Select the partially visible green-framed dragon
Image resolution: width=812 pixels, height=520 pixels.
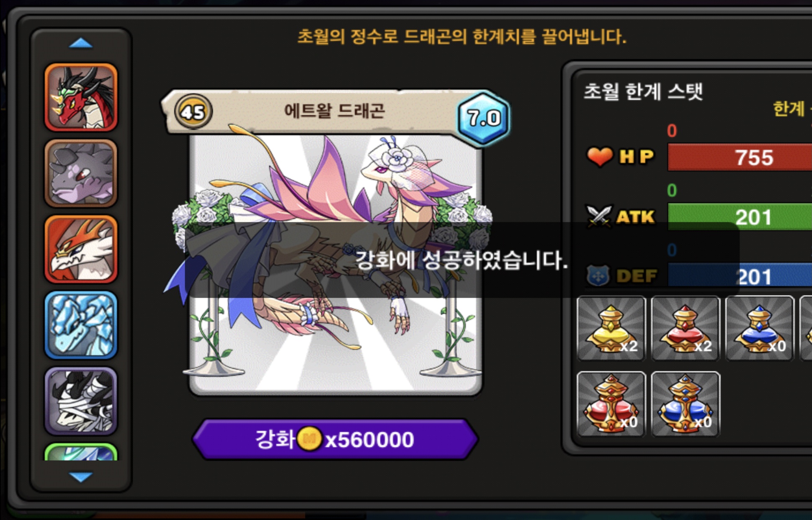coord(81,452)
